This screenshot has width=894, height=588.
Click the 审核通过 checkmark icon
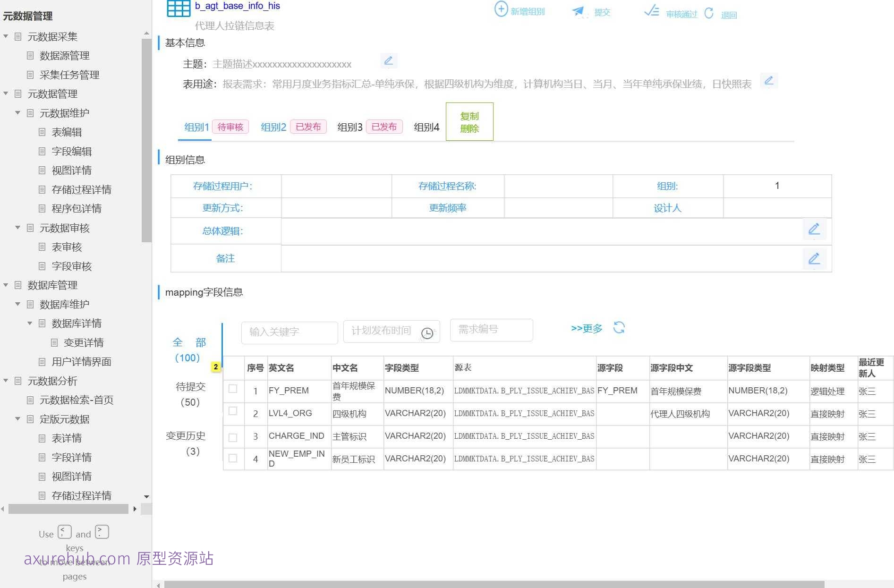651,12
